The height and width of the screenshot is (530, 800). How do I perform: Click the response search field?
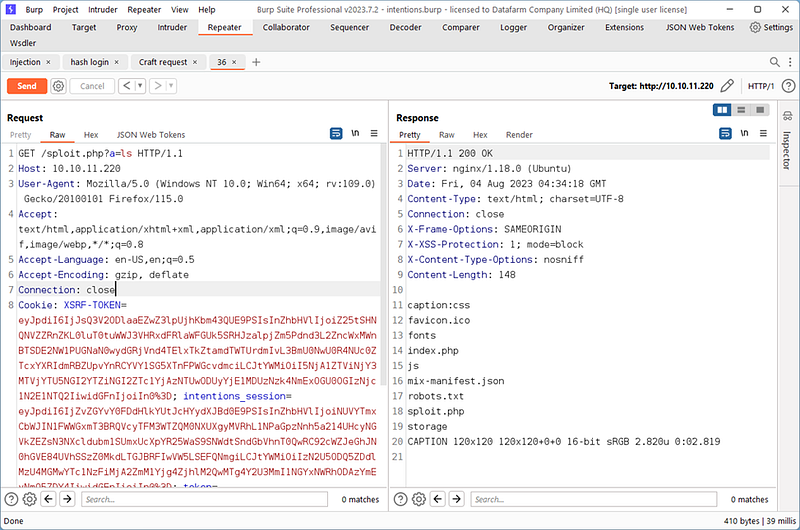(x=594, y=499)
